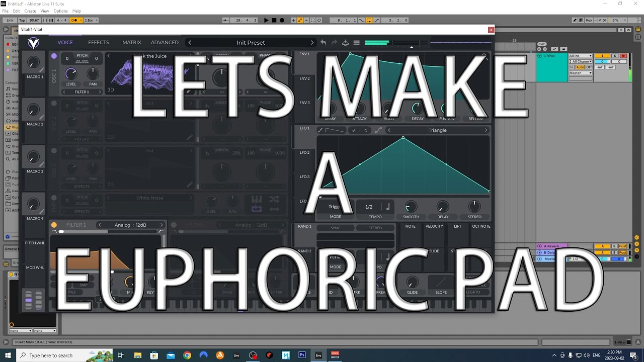The image size is (644, 362).
Task: Click the Vital logo icon
Action: point(33,43)
